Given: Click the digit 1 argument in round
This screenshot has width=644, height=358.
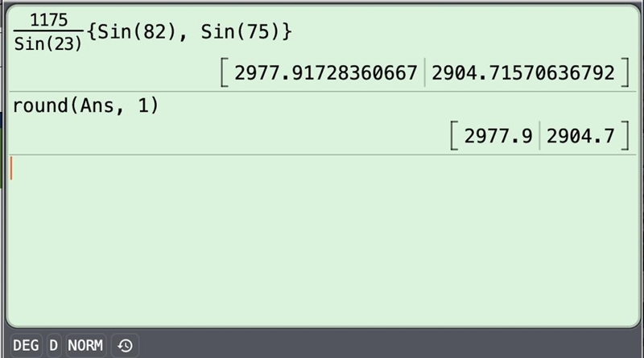Looking at the screenshot, I should pyautogui.click(x=142, y=106).
